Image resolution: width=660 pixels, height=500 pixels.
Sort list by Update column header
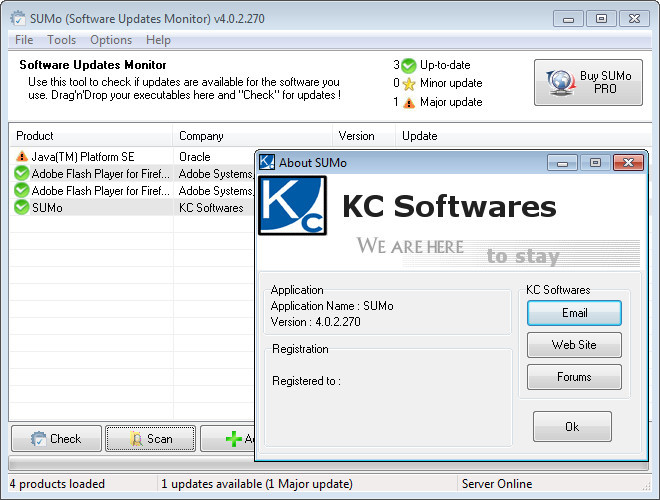[x=522, y=136]
